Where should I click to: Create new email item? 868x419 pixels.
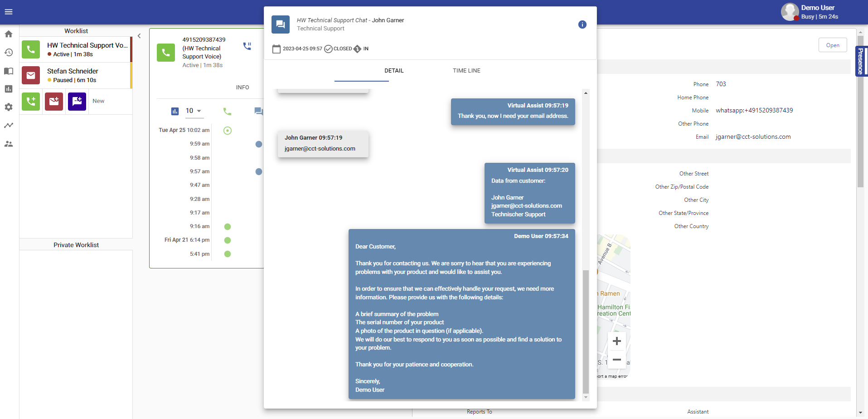click(54, 101)
